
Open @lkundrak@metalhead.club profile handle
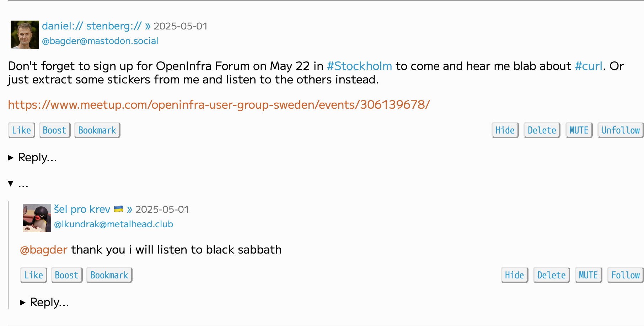(x=113, y=224)
